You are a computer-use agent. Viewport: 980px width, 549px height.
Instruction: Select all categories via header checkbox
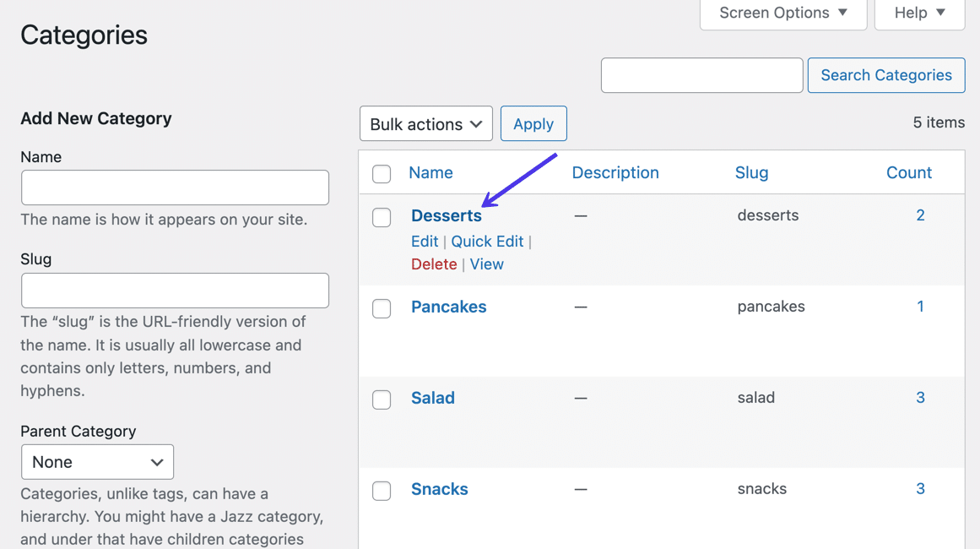point(381,173)
